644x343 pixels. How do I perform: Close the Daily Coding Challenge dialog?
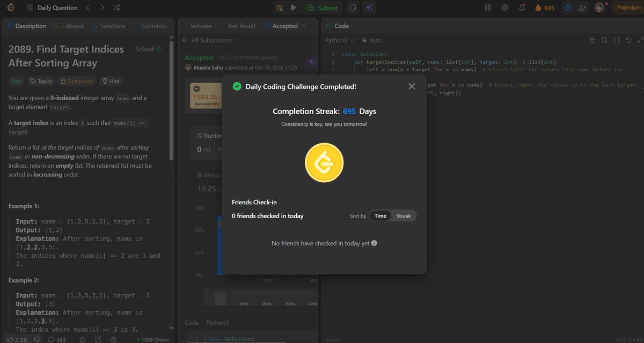(412, 86)
